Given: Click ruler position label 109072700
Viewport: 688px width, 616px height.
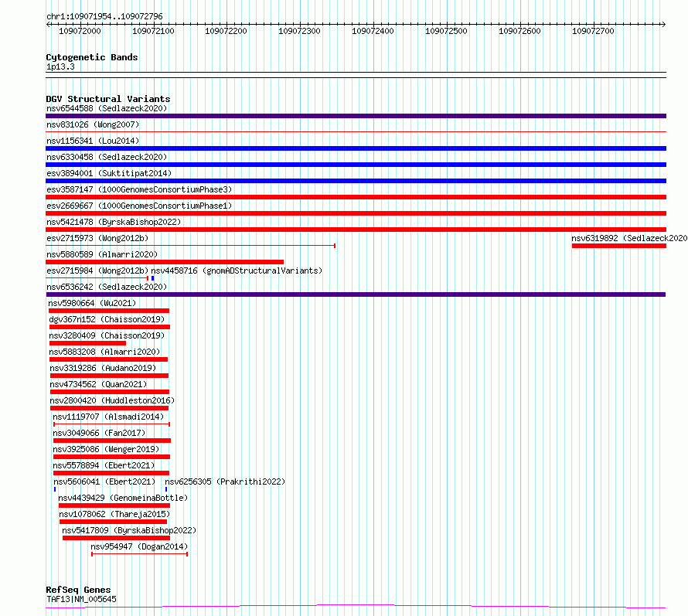Looking at the screenshot, I should 593,32.
